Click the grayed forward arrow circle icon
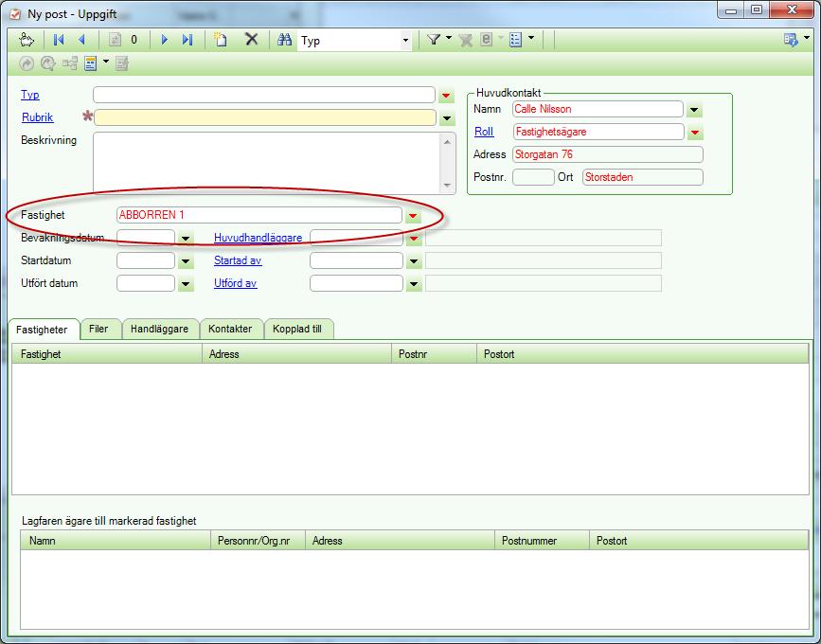This screenshot has height=644, width=821. coord(27,63)
